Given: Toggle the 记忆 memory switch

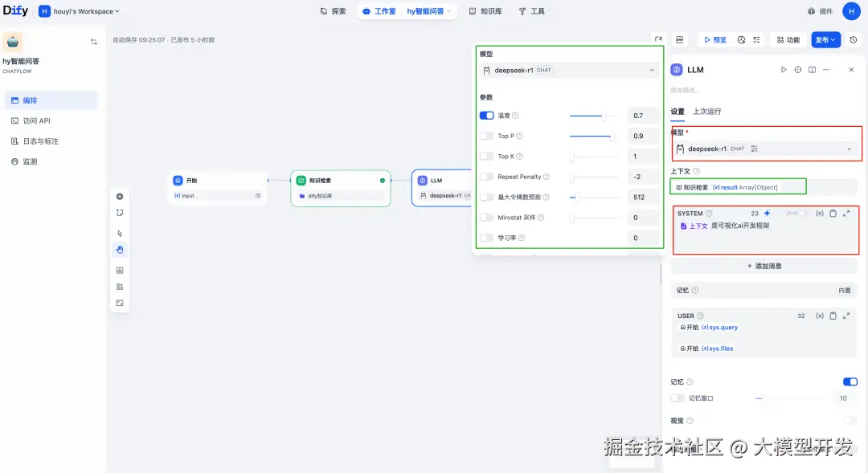Looking at the screenshot, I should (850, 381).
